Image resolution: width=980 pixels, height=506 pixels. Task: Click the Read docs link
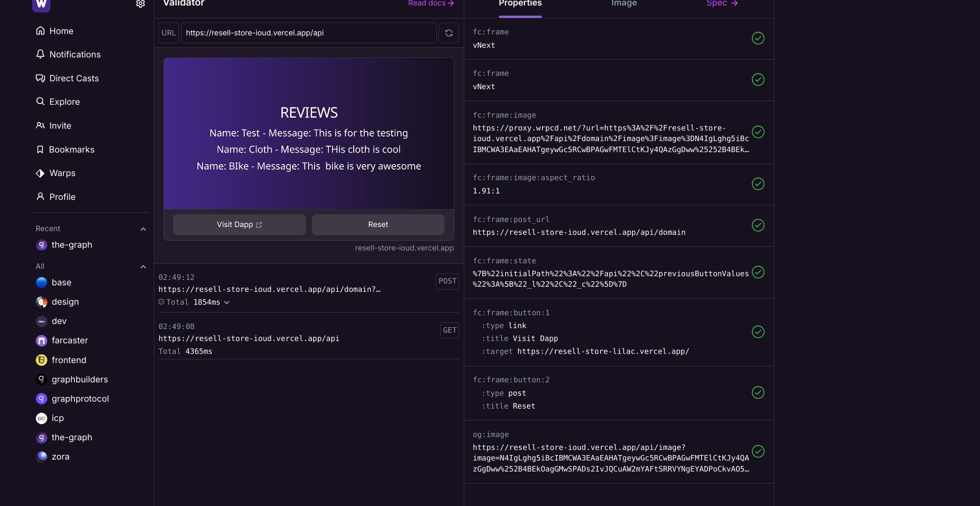click(x=431, y=3)
